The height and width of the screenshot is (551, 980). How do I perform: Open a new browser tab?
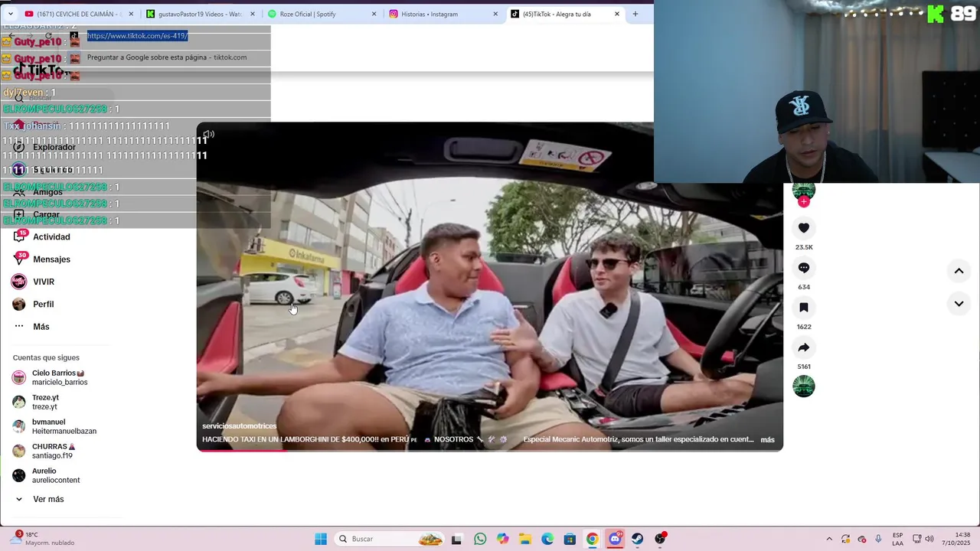pyautogui.click(x=635, y=14)
